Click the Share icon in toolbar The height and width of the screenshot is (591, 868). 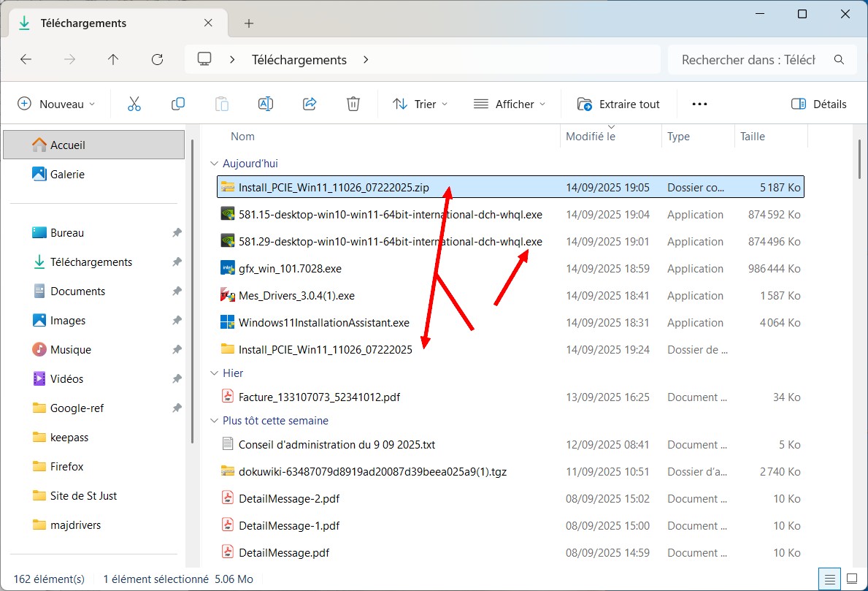(310, 104)
